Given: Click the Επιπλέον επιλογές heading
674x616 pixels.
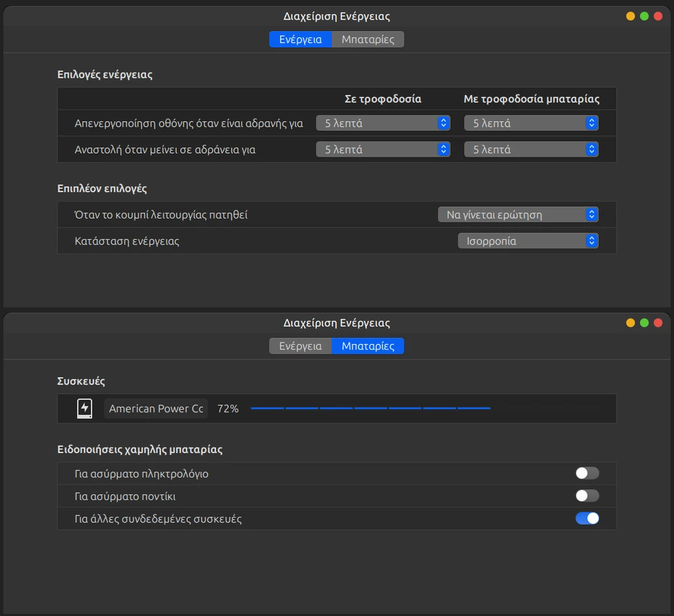Looking at the screenshot, I should pos(102,188).
